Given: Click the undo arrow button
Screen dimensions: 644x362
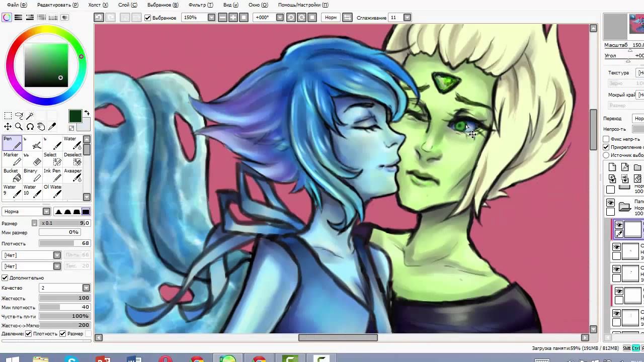Looking at the screenshot, I should (x=99, y=18).
